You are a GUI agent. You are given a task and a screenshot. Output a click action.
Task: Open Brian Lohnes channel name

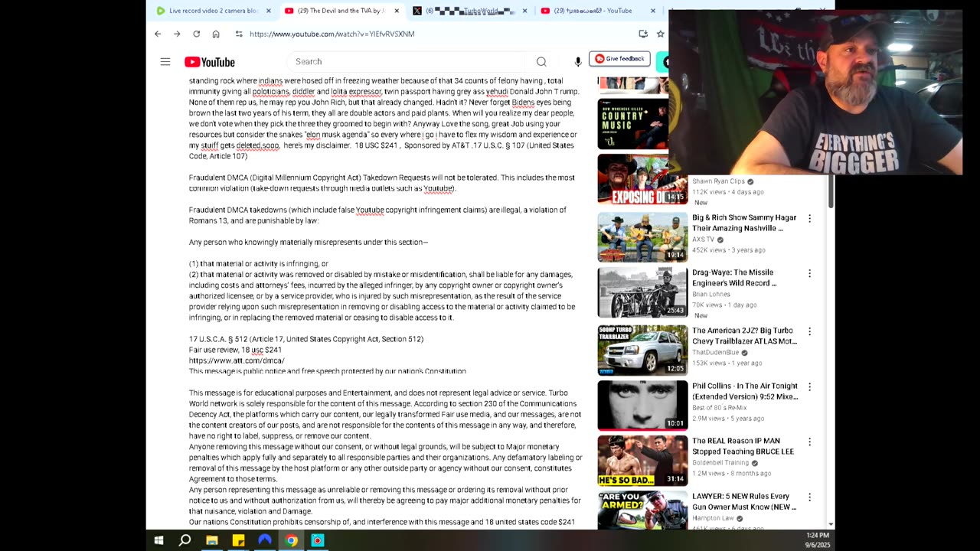click(711, 295)
